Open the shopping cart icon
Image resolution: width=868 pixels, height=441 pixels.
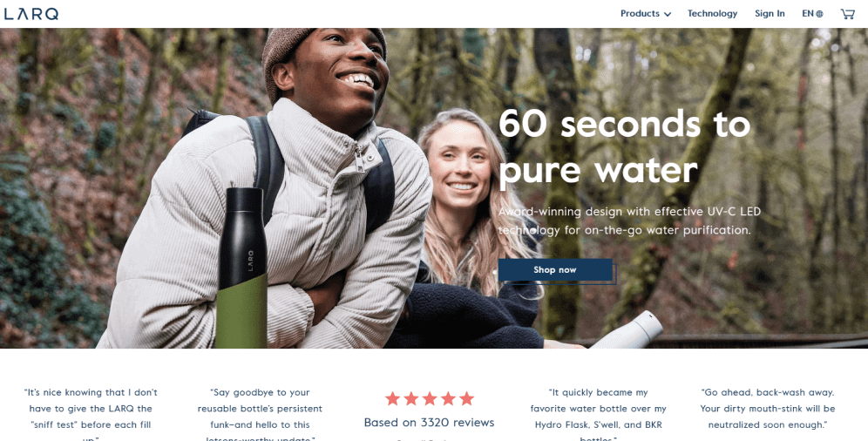click(847, 14)
